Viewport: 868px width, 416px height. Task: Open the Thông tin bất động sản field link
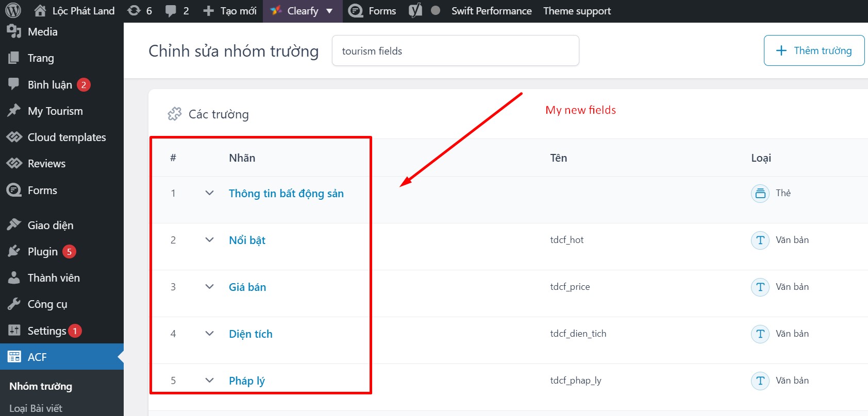coord(286,194)
